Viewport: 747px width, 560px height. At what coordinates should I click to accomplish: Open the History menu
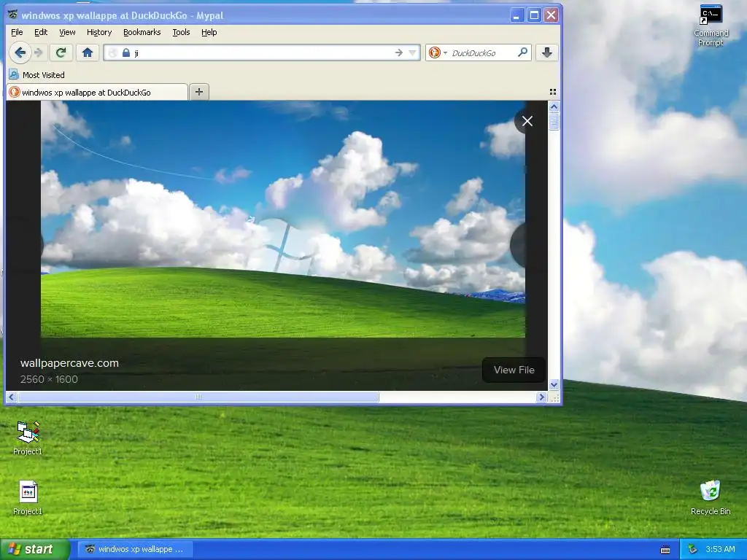(x=99, y=32)
